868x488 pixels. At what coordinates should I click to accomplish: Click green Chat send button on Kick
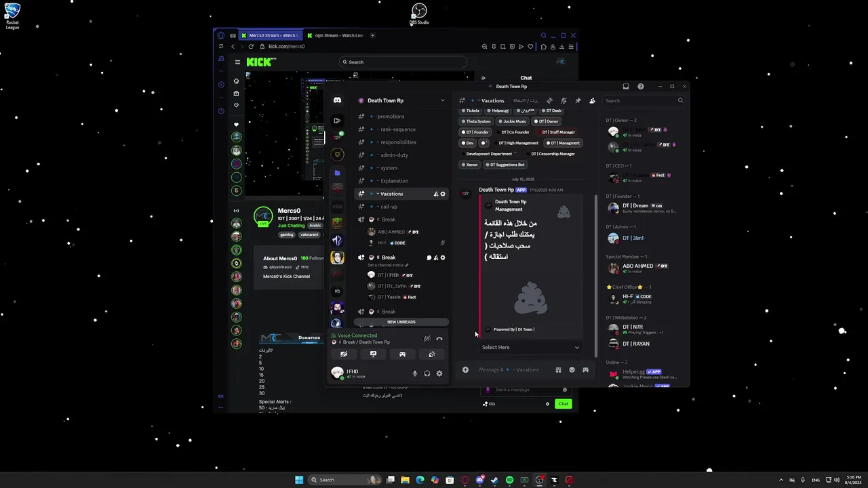563,404
